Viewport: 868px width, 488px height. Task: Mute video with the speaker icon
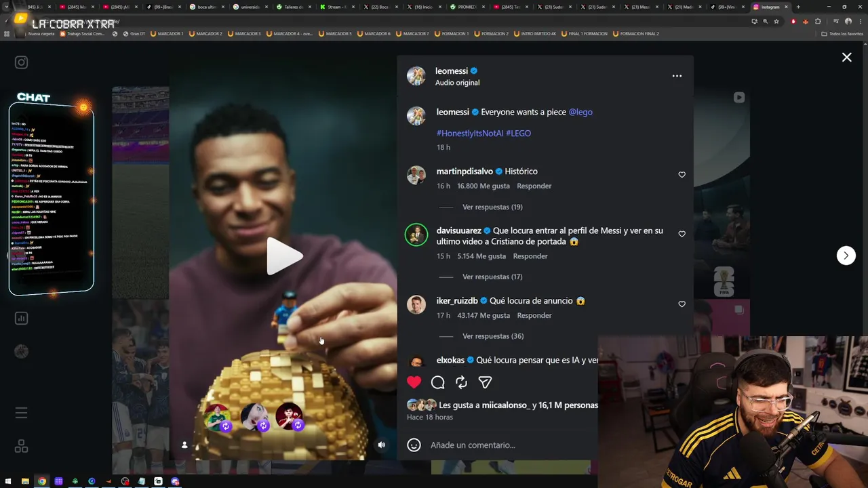(381, 445)
